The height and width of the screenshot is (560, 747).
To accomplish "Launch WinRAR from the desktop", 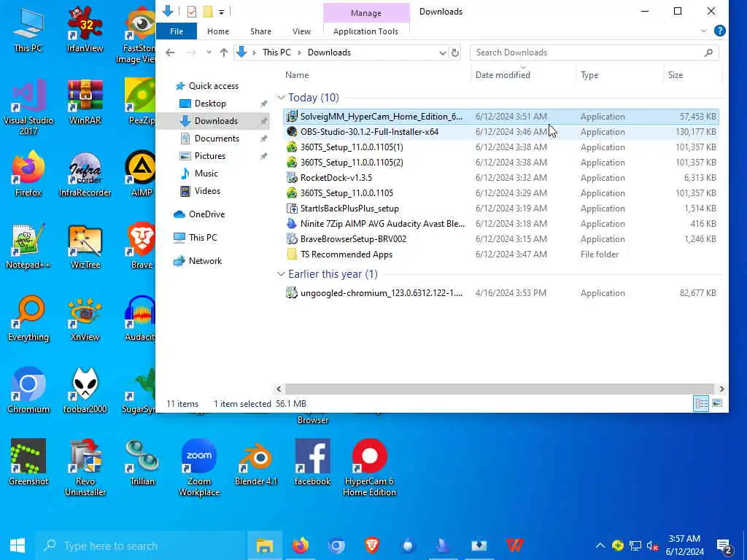I will (85, 101).
